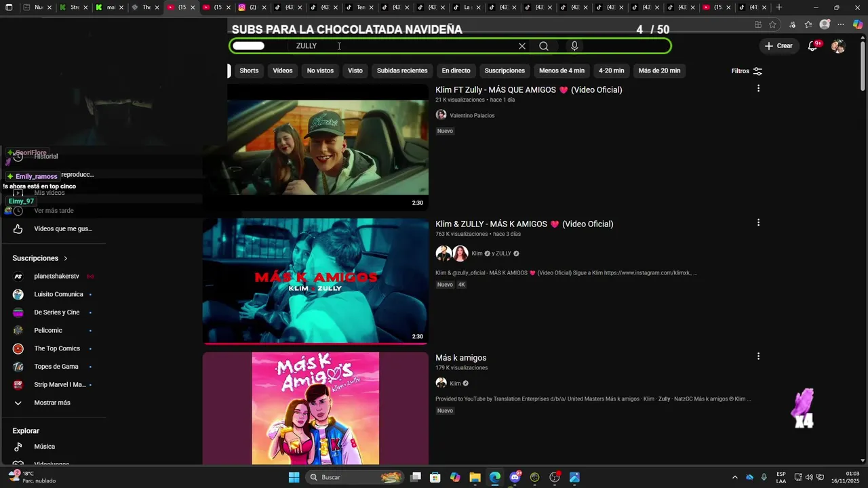Image resolution: width=868 pixels, height=488 pixels.
Task: Open the Crear menu button
Action: (778, 46)
